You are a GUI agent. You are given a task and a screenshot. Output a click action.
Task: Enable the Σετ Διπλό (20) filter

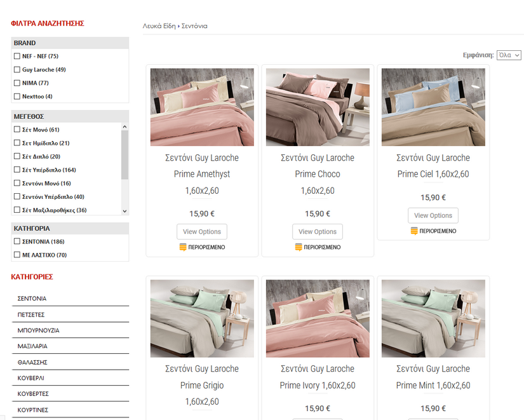click(17, 156)
